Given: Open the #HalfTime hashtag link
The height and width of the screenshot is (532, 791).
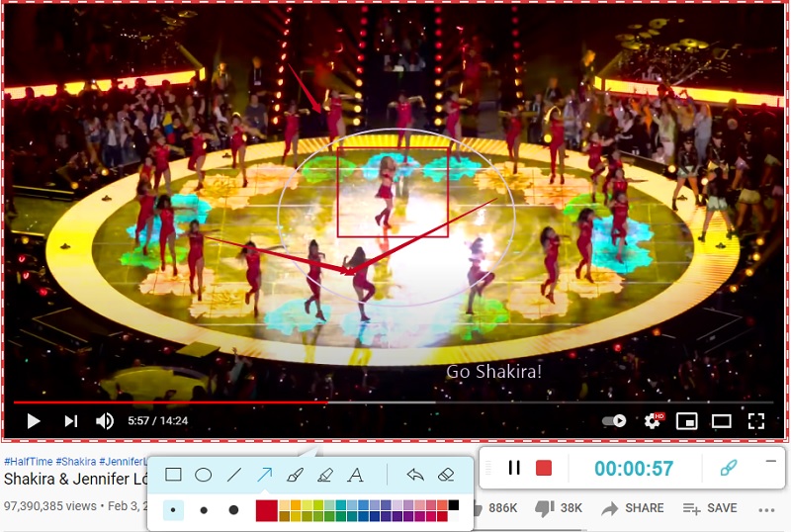Looking at the screenshot, I should tap(29, 462).
